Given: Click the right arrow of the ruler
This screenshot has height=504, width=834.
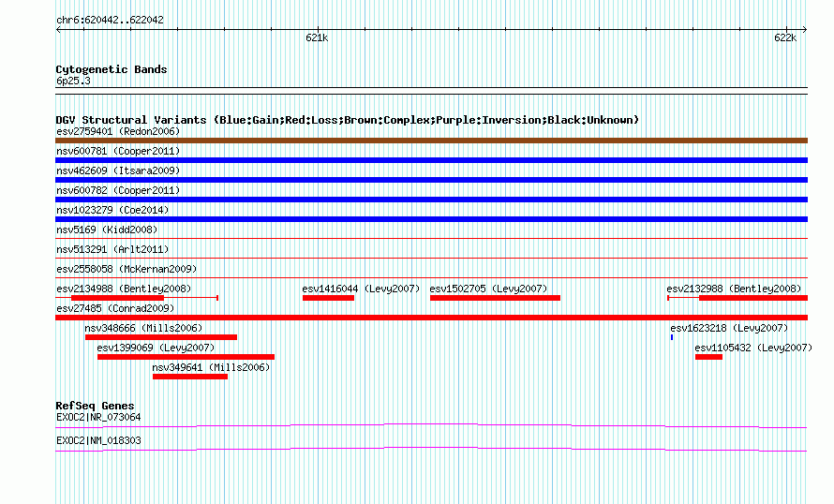Looking at the screenshot, I should [805, 30].
